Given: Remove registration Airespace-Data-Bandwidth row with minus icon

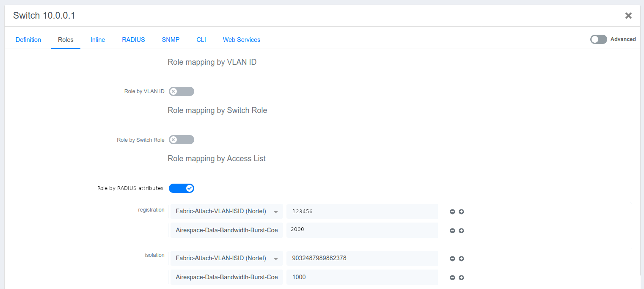Looking at the screenshot, I should tap(452, 231).
